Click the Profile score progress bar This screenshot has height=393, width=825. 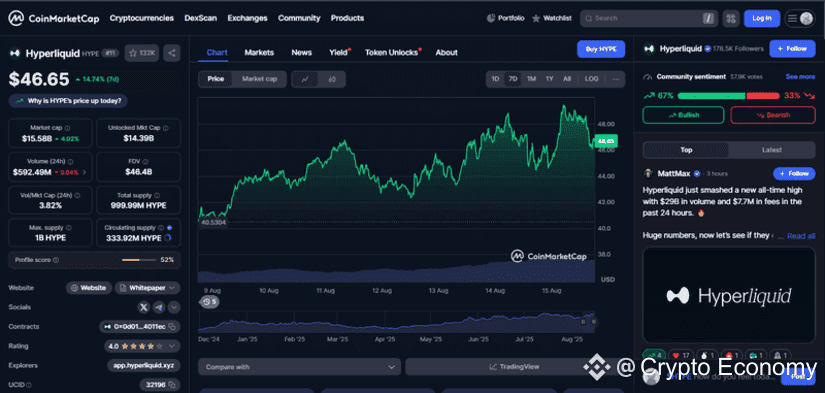(x=138, y=260)
